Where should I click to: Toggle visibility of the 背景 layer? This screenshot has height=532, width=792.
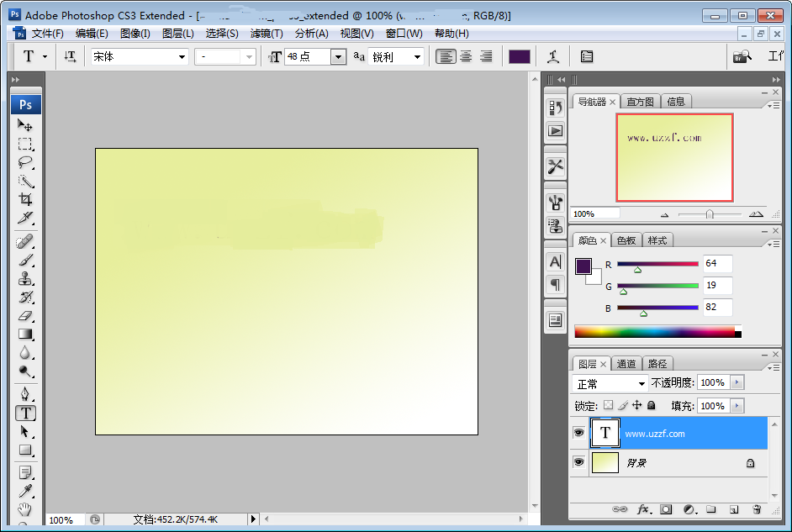click(x=578, y=462)
